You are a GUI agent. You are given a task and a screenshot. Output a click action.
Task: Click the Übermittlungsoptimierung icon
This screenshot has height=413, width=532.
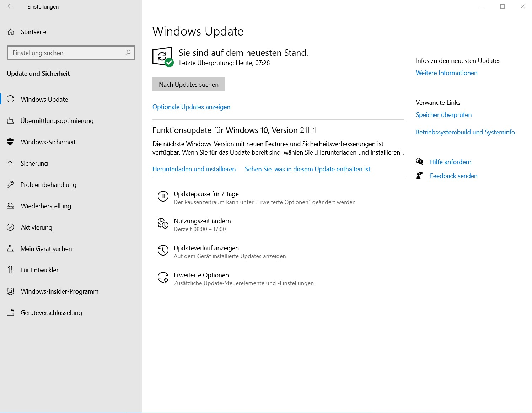pos(11,120)
